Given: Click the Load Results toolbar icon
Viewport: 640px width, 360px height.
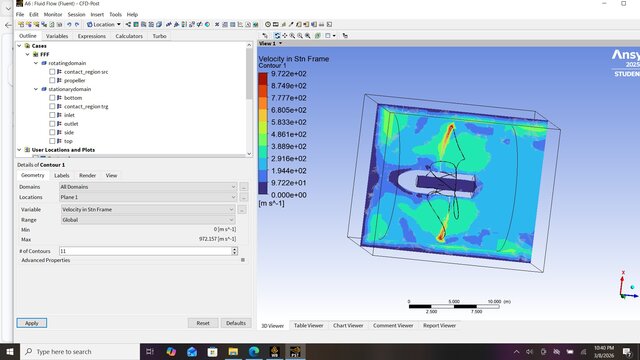Looking at the screenshot, I should coord(21,24).
